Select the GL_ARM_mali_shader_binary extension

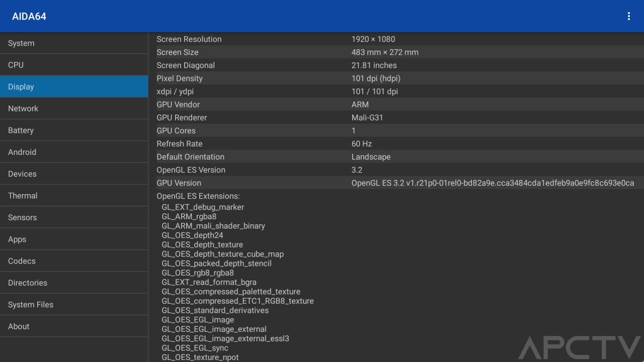tap(213, 226)
